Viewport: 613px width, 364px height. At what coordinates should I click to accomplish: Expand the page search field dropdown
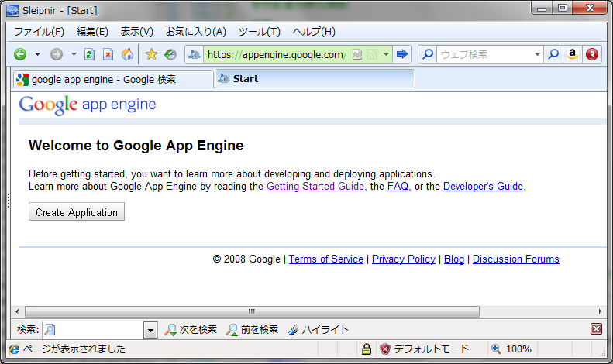point(150,331)
